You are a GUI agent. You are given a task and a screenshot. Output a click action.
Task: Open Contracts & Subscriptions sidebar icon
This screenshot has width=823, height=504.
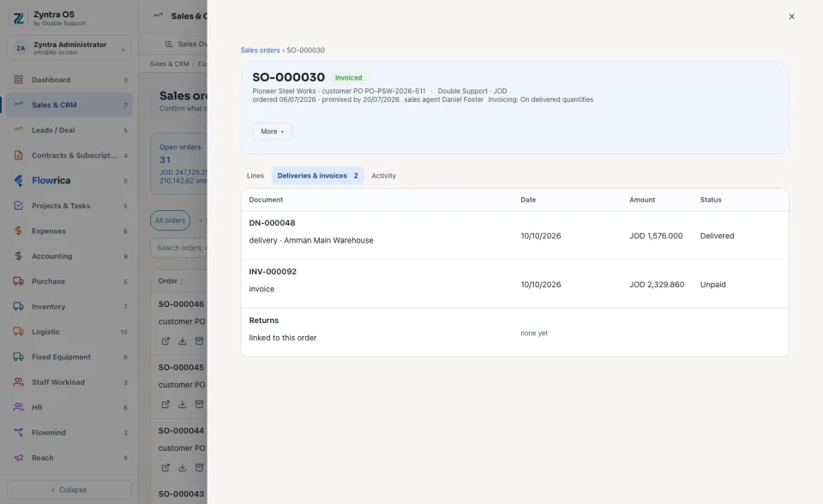tap(18, 155)
